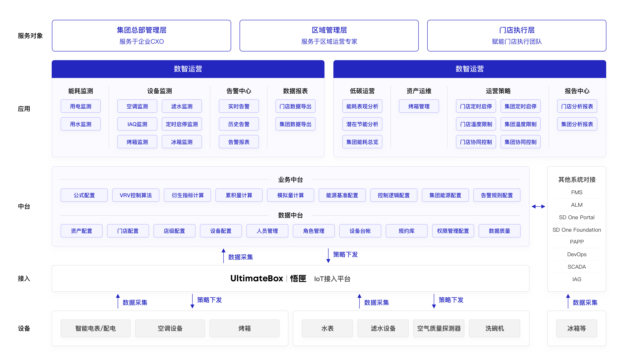624x364 pixels.
Task: Click 门店数据导出 in 数据报表
Action: pos(295,106)
